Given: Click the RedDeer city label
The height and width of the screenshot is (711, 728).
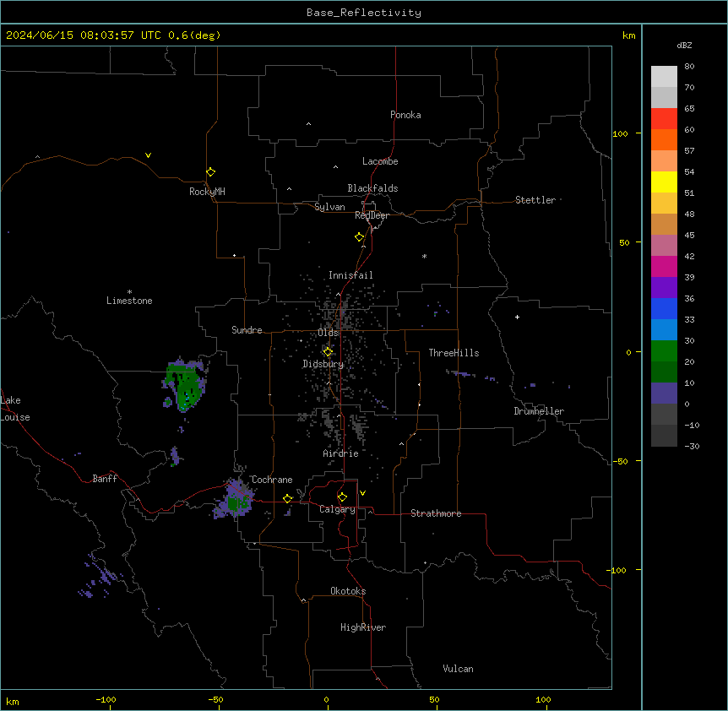Looking at the screenshot, I should (372, 215).
